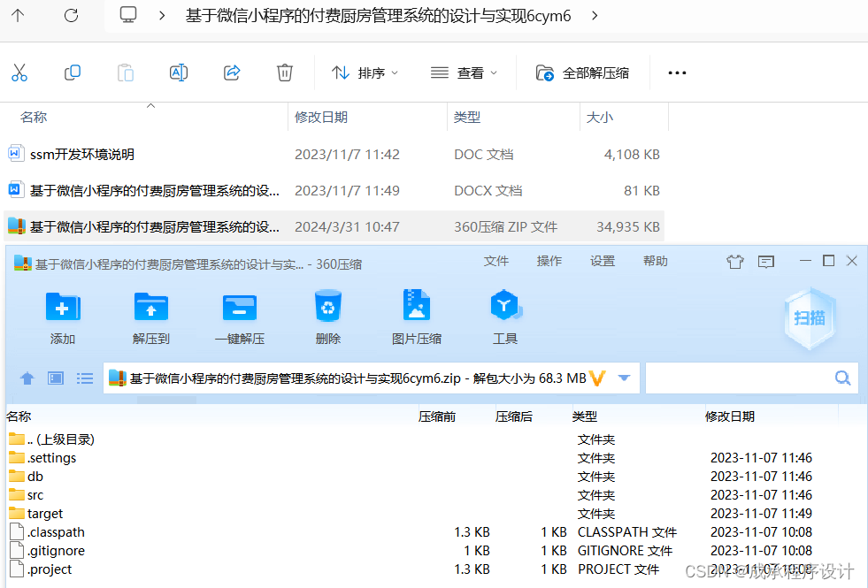Click the copy icon in Explorer toolbar
Image resolution: width=868 pixels, height=588 pixels.
[x=73, y=73]
